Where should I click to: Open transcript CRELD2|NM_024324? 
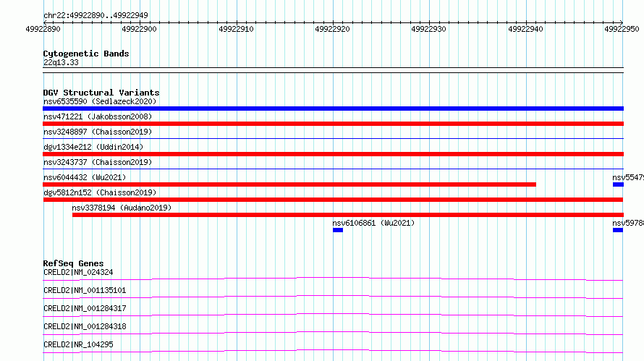tap(78, 272)
